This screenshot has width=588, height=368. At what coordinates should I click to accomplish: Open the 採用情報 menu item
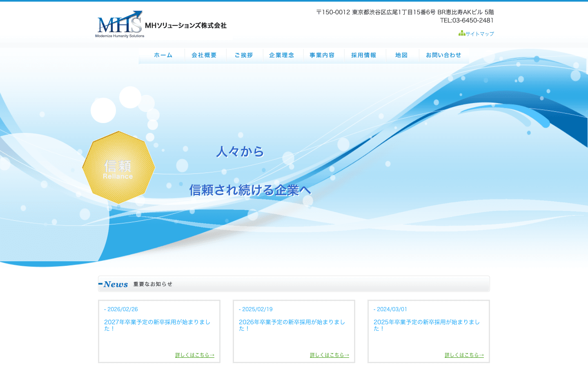pyautogui.click(x=364, y=55)
